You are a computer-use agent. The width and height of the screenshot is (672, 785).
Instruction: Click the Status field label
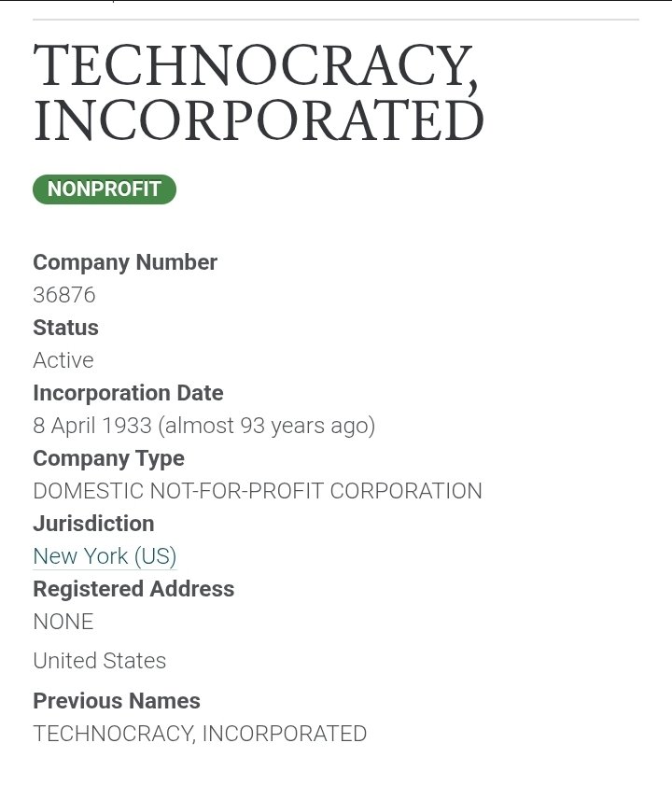coord(65,328)
